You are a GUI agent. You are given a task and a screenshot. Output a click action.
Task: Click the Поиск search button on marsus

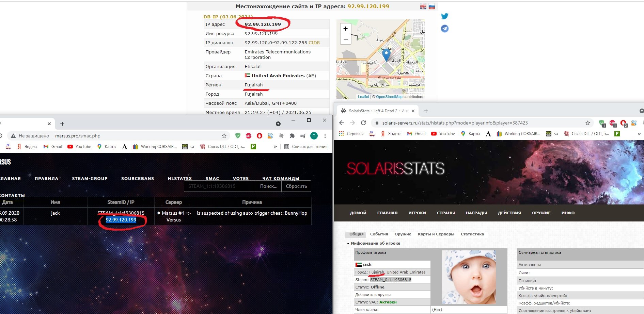[269, 186]
